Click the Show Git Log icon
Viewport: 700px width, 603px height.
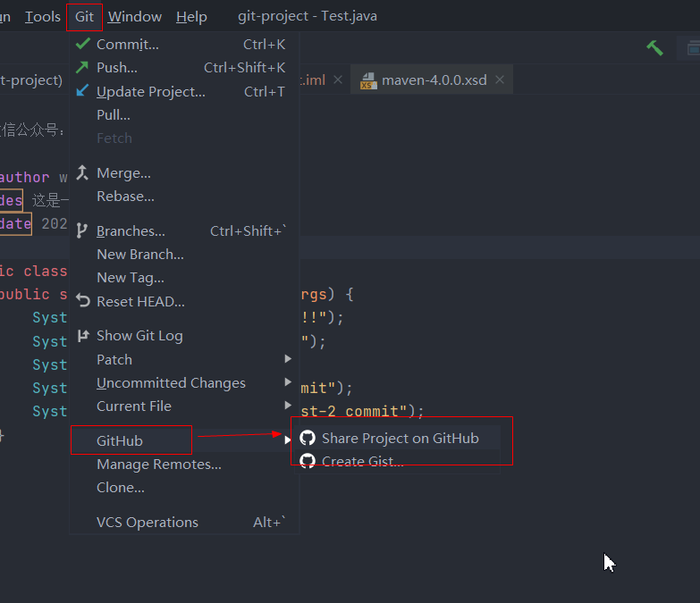coord(83,335)
